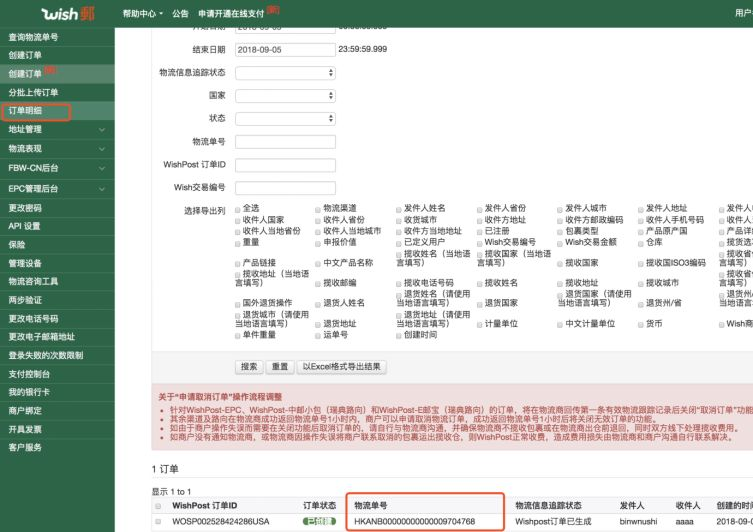Viewport: 753px width, 532px height.
Task: Open the 公告 menu item
Action: (x=180, y=13)
